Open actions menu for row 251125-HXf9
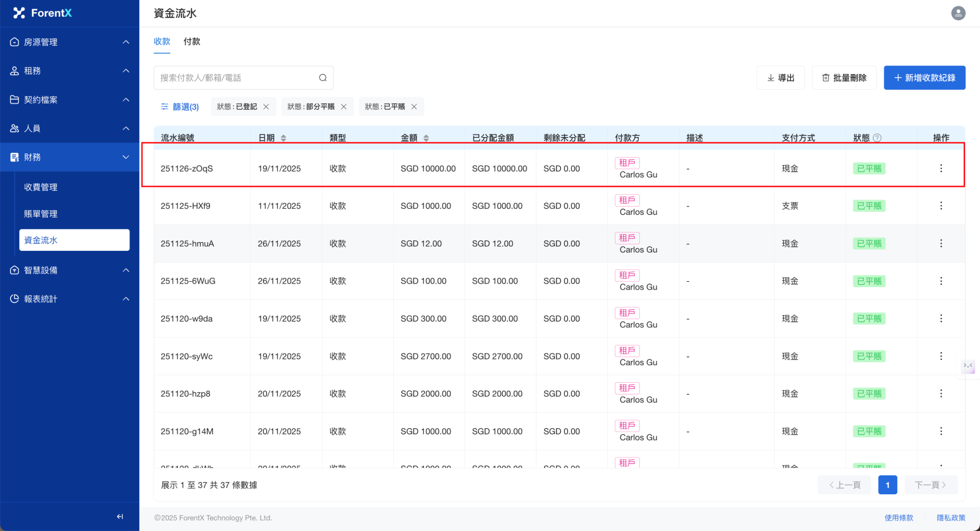 [x=940, y=206]
